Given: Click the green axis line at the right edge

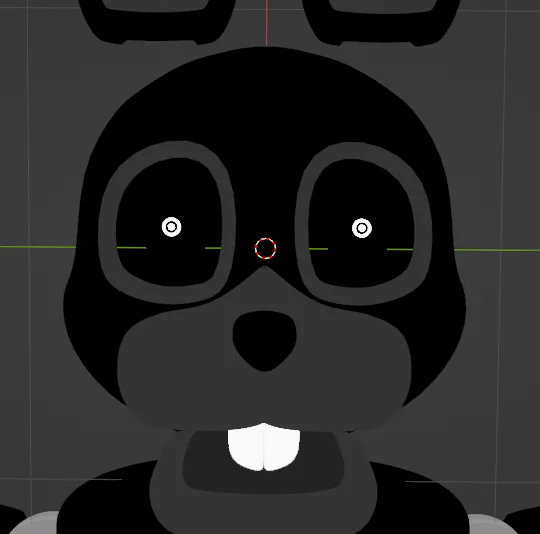Looking at the screenshot, I should (497, 250).
